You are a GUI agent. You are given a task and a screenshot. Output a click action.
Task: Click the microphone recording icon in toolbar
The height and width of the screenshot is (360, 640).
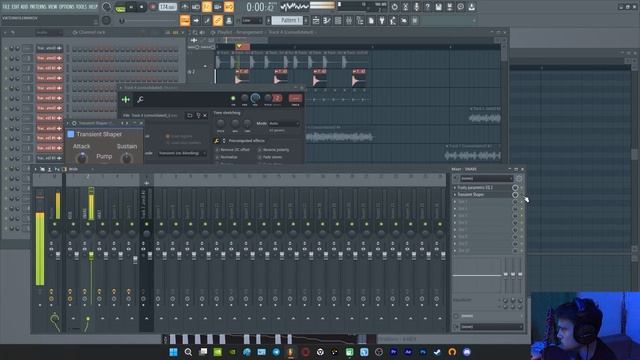point(416,7)
